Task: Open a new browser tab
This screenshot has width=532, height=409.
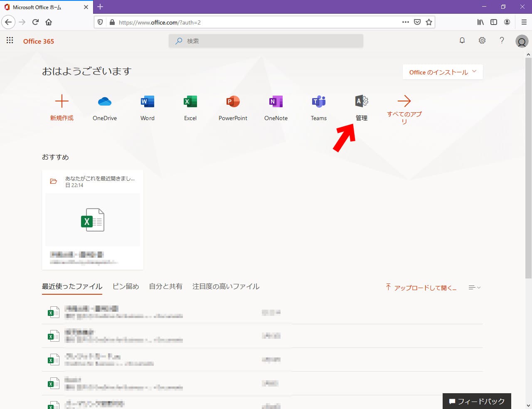Action: coord(100,7)
